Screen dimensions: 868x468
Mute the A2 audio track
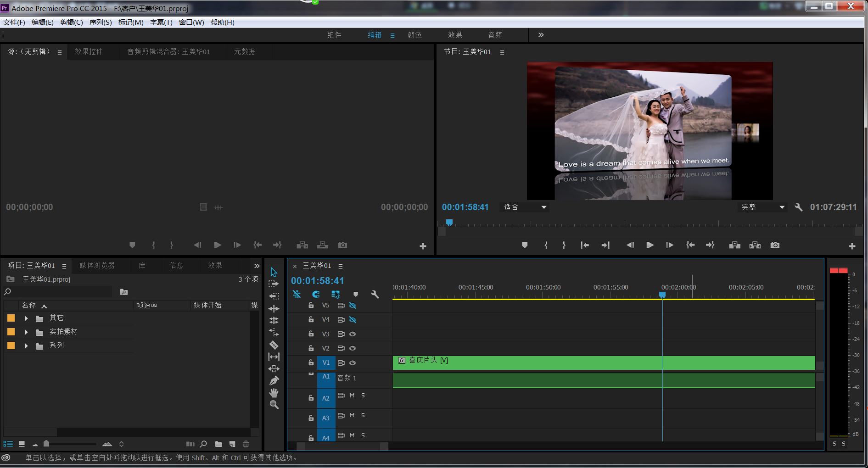coord(352,395)
